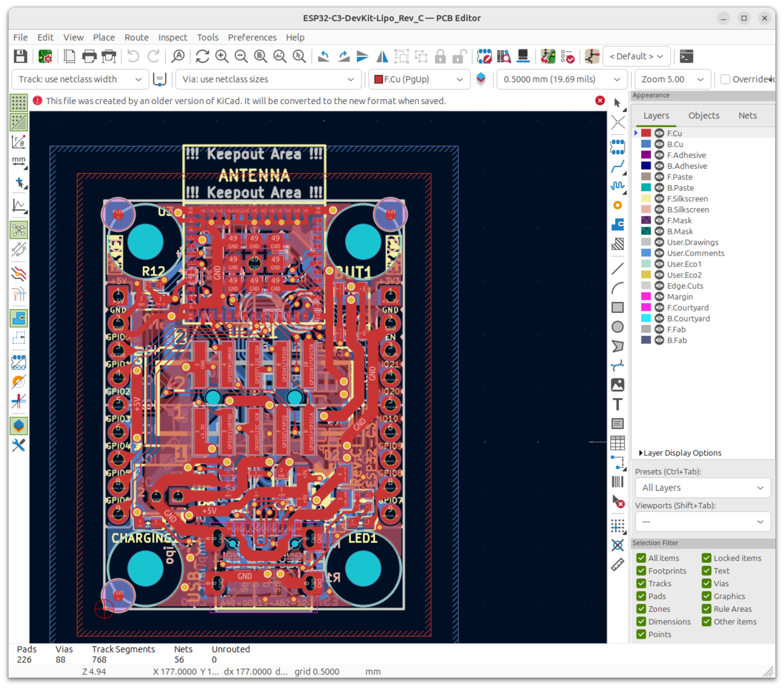Hide the B.Cu layer eye icon
784x688 pixels.
[659, 144]
